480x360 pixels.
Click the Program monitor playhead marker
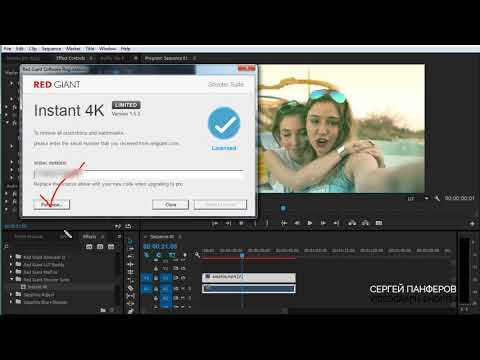283,208
